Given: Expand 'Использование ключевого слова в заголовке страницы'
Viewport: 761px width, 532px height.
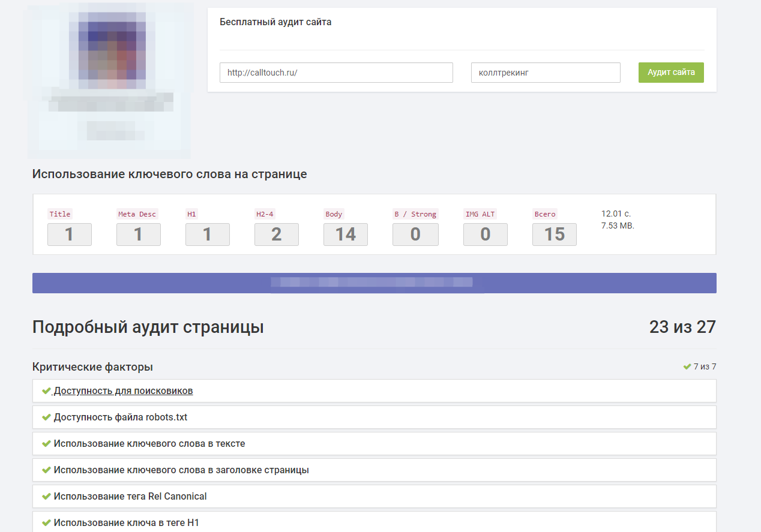Looking at the screenshot, I should [x=181, y=470].
